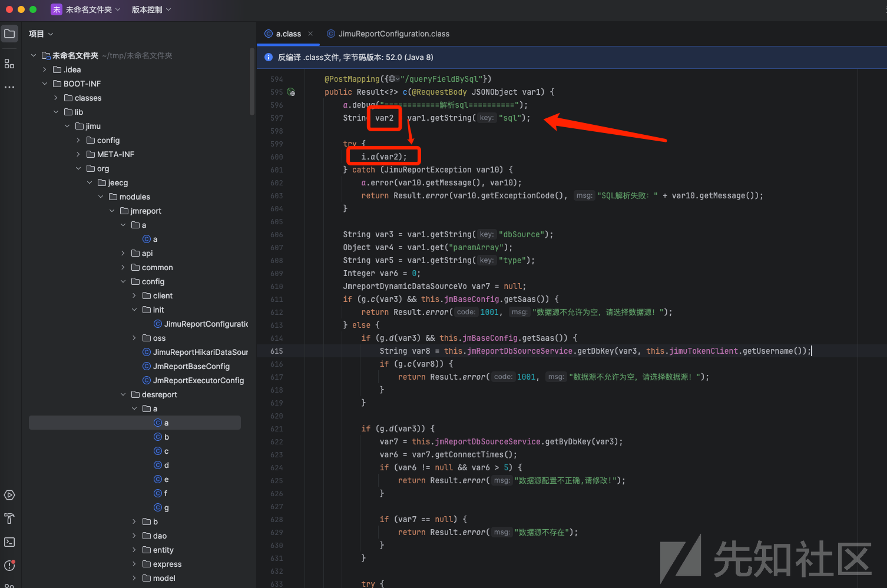
Task: Open the Project tool window folder icon
Action: pos(9,34)
